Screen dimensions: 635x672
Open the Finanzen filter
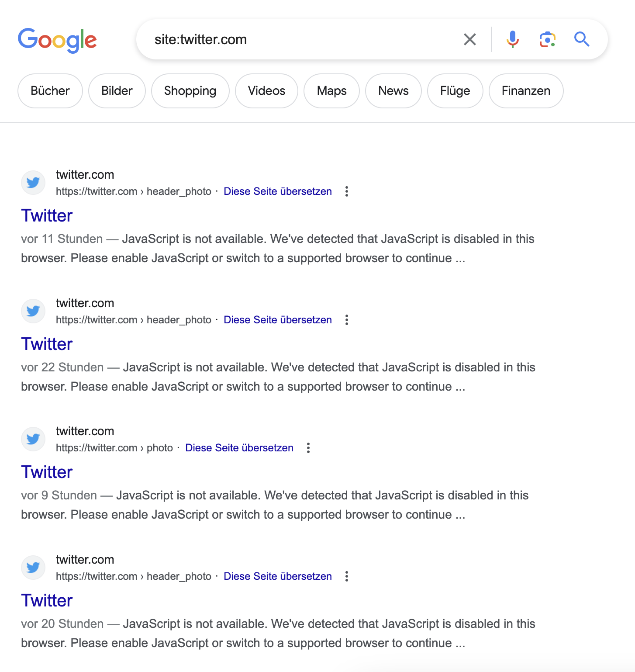[526, 91]
